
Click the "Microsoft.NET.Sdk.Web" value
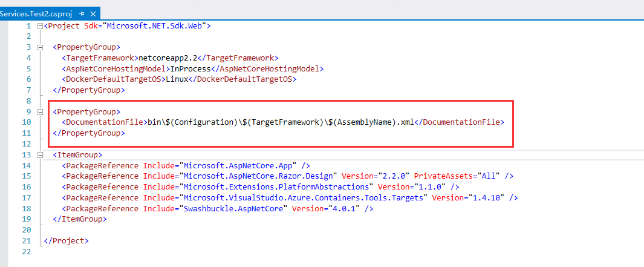(155, 25)
